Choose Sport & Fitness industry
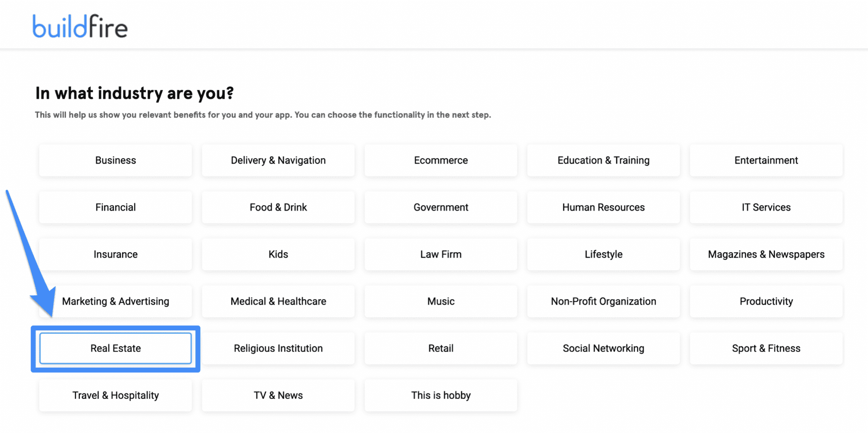 tap(766, 348)
